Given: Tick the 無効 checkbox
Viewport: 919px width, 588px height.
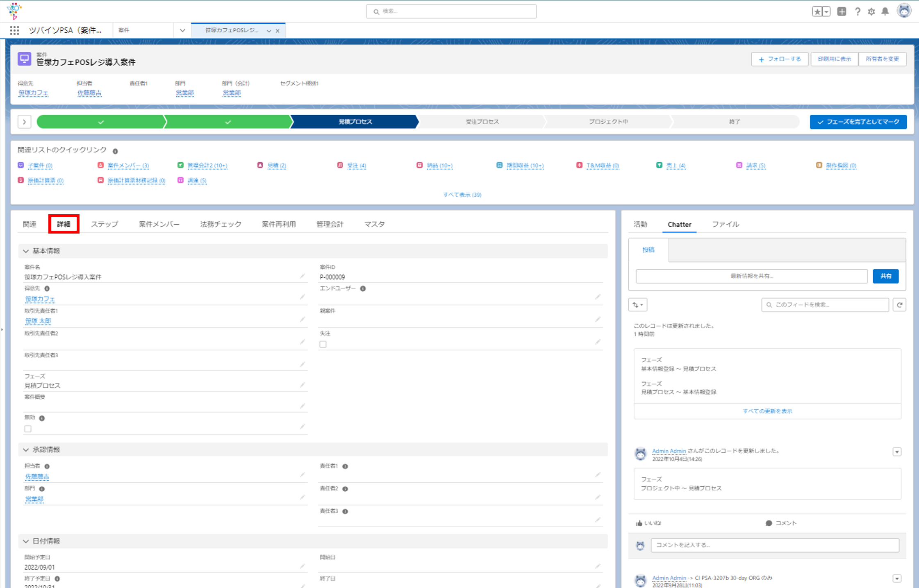Looking at the screenshot, I should (x=28, y=429).
